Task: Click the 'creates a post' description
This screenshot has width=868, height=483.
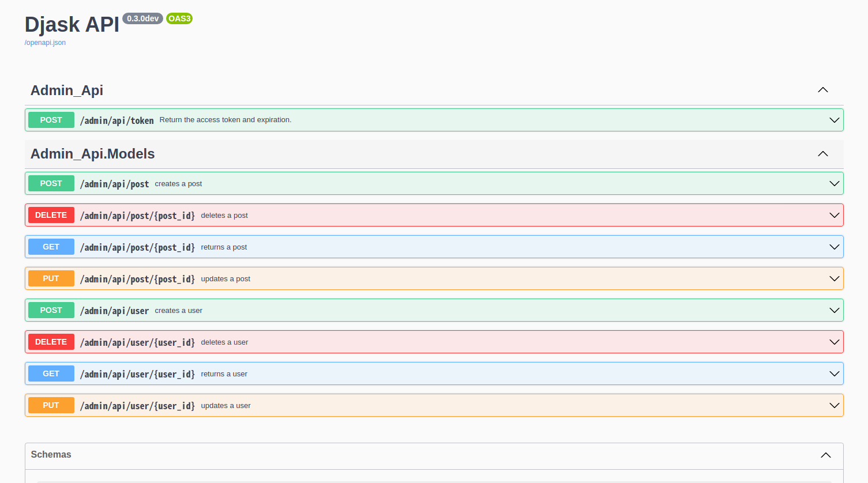Action: (179, 184)
